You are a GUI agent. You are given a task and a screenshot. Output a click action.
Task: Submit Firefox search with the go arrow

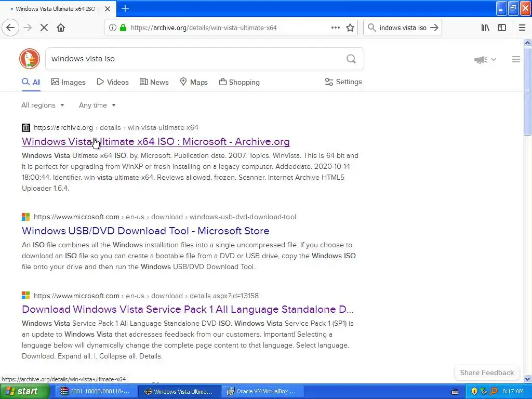434,28
